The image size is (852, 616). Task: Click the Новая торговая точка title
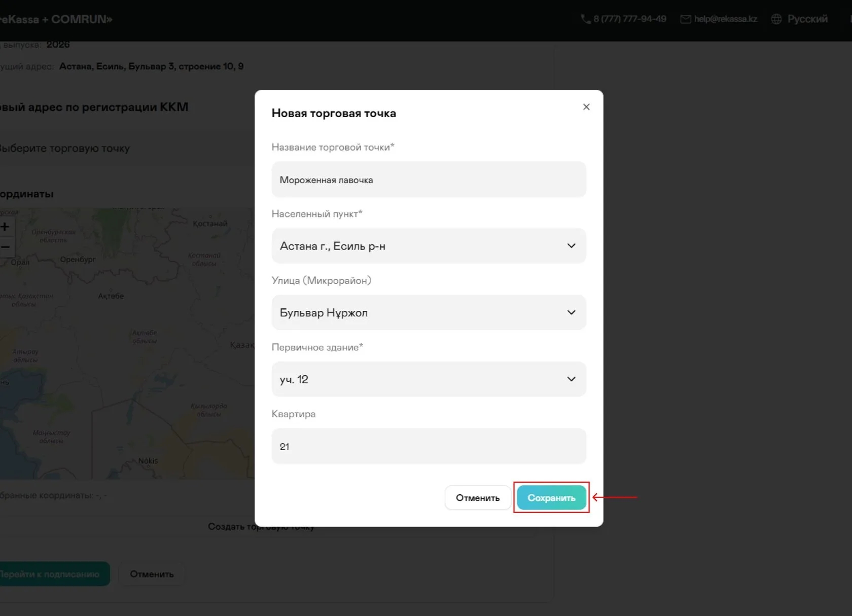(334, 113)
